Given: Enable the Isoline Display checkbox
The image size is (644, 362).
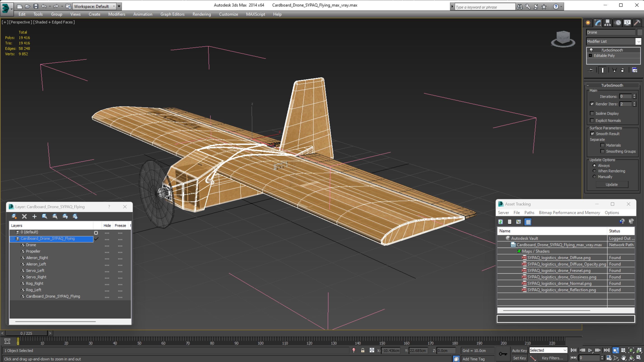Looking at the screenshot, I should (592, 113).
